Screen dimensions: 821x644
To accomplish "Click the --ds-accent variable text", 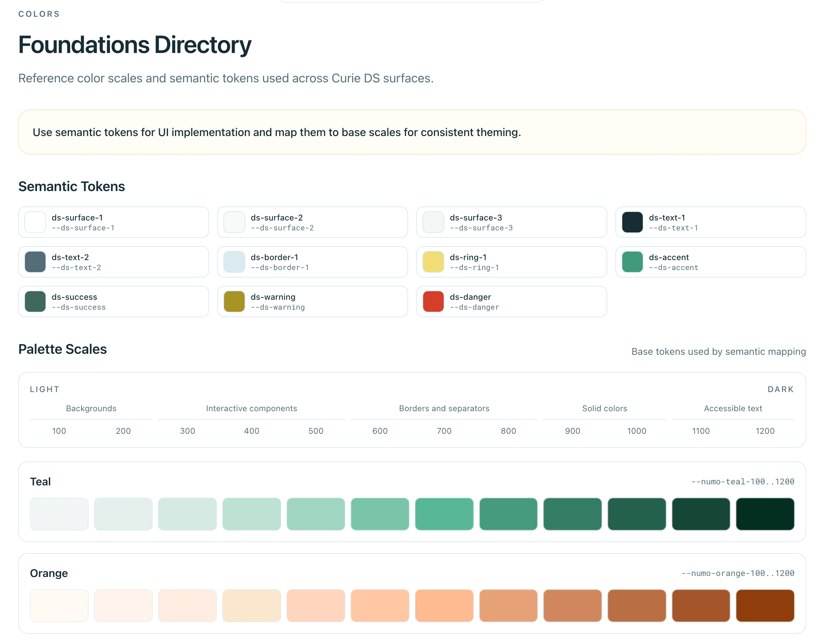I will (x=674, y=267).
